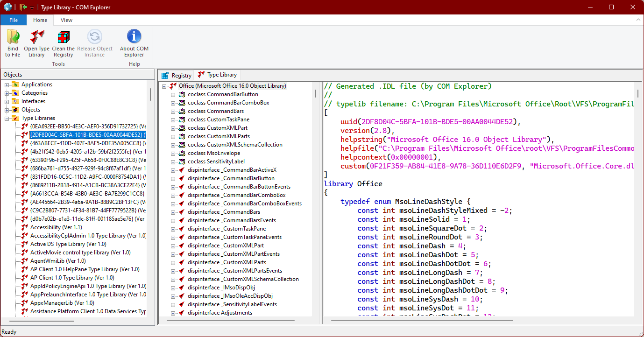644x337 pixels.
Task: Select ActiveMovie control type library
Action: click(80, 253)
